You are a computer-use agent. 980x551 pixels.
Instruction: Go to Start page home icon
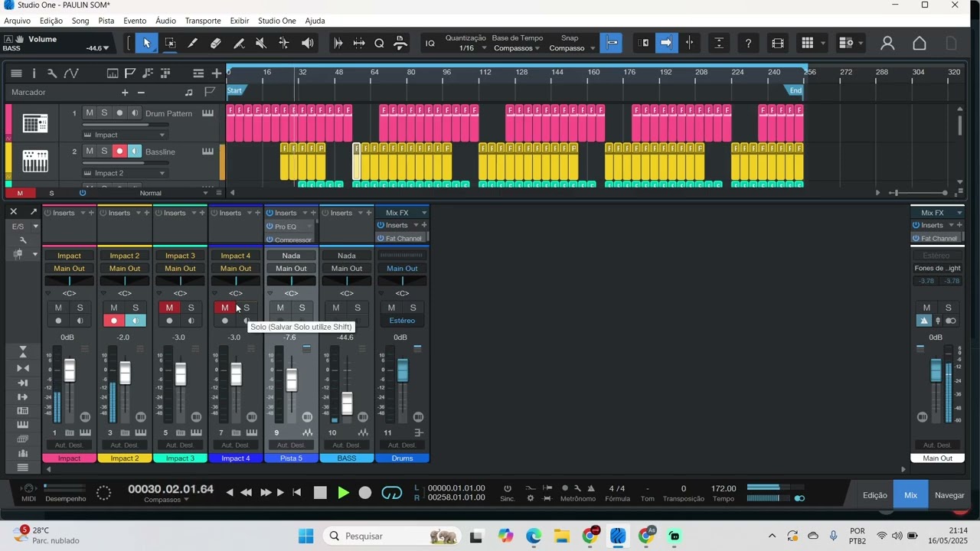[920, 44]
